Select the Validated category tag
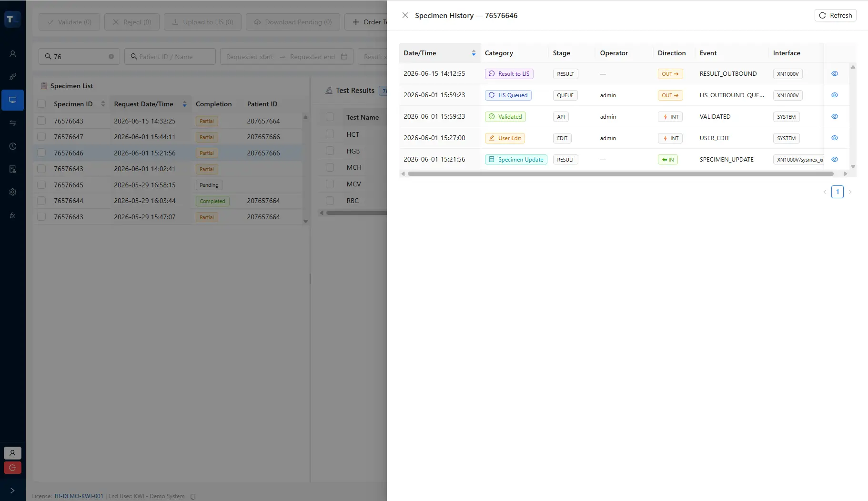The width and height of the screenshot is (868, 501). 505,117
